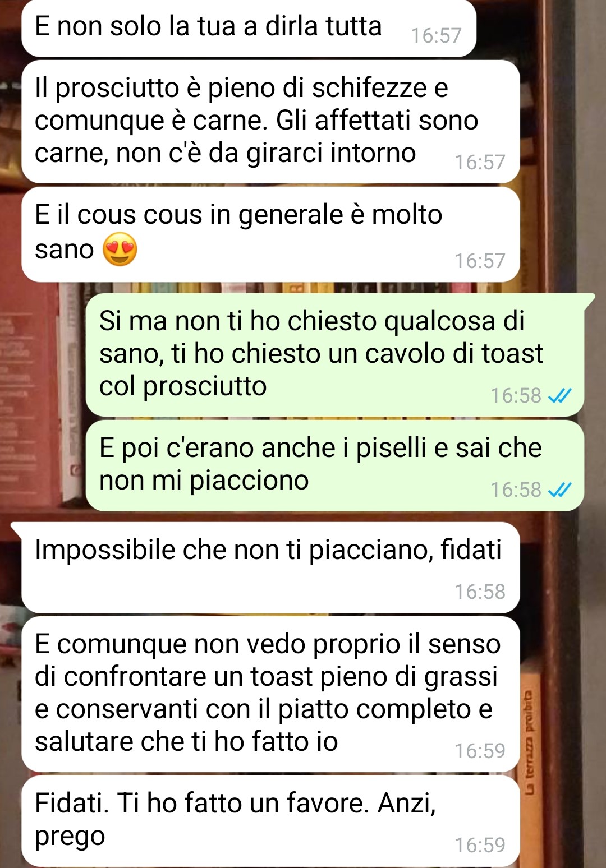The image size is (606, 868).
Task: Tap read-receipt checkmarks on toast col prosciutto message
Action: coord(559,396)
